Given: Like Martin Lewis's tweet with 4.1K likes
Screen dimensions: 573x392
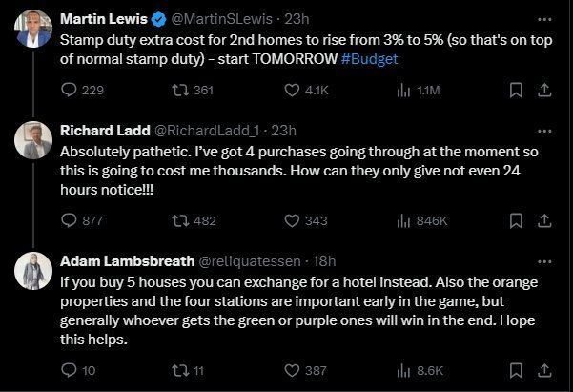Looking at the screenshot, I should [x=292, y=91].
